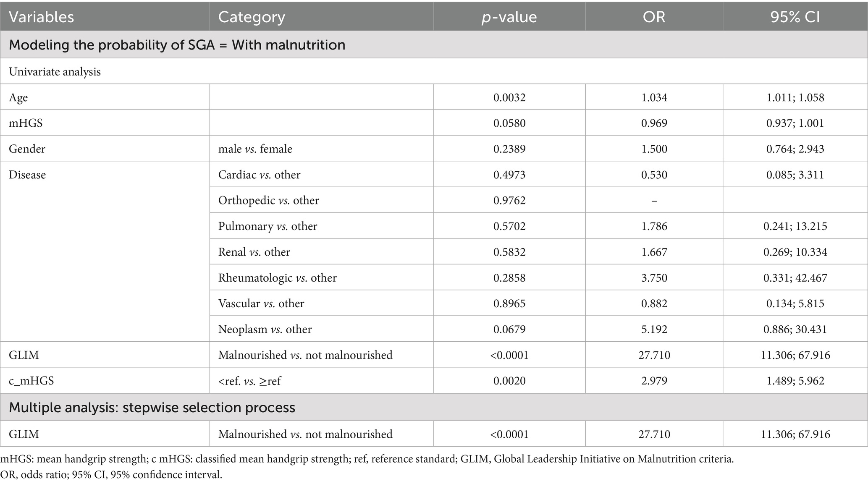
Task: Select the Pulmonary odds ratio 1.786
Action: click(654, 226)
